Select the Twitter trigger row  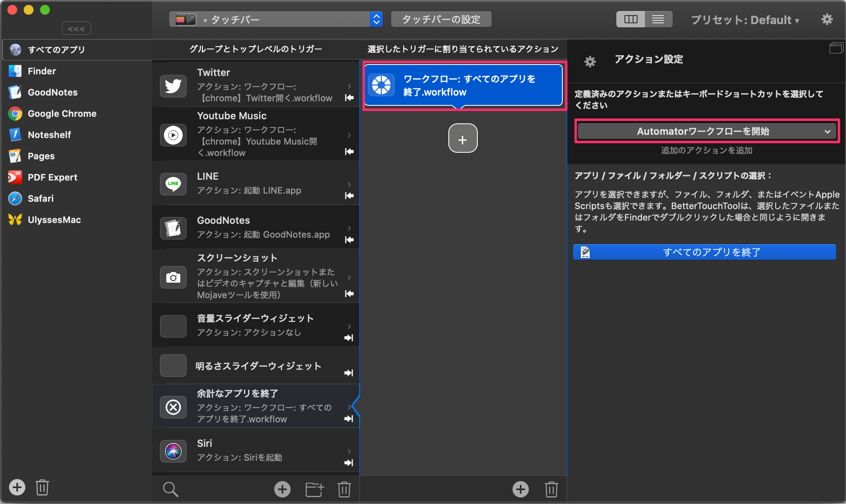tap(255, 85)
